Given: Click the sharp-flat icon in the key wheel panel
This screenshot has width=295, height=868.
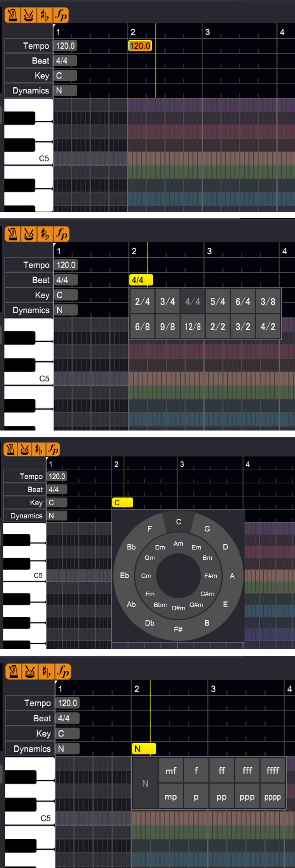Looking at the screenshot, I should tap(39, 449).
